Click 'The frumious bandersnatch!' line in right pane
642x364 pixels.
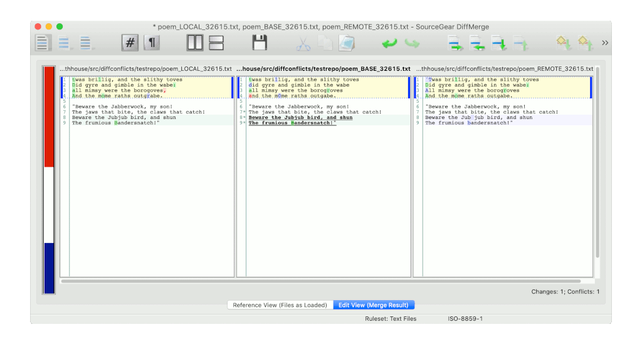(x=469, y=123)
